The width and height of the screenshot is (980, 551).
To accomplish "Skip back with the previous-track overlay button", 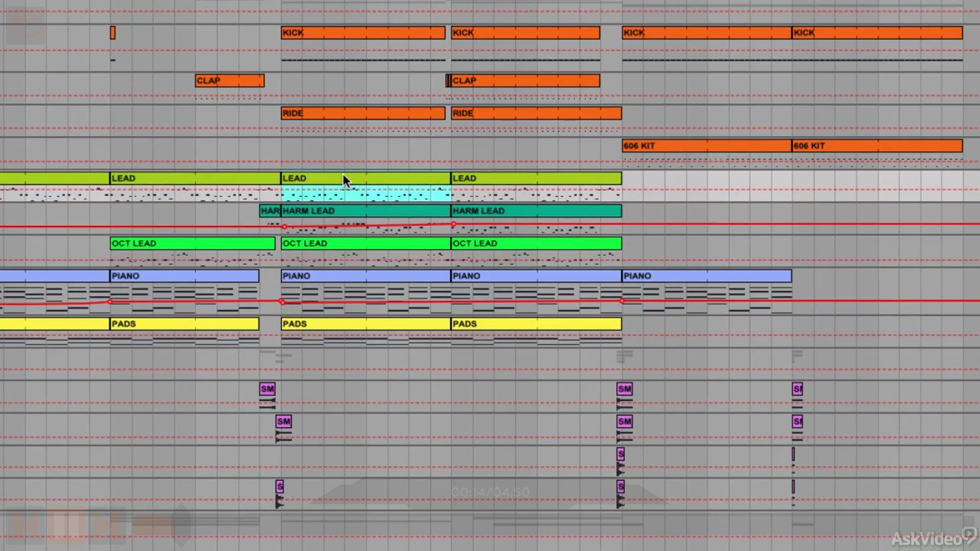I will 27,525.
